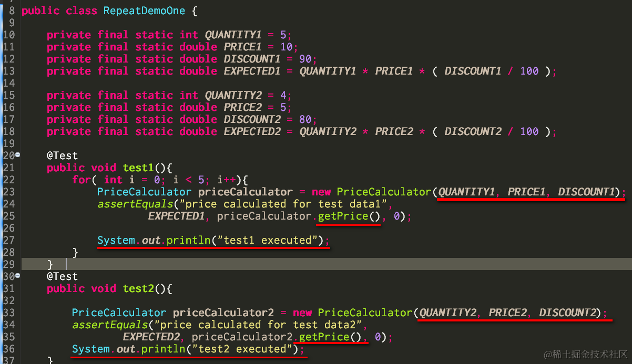Click println on line 36

tap(164, 349)
